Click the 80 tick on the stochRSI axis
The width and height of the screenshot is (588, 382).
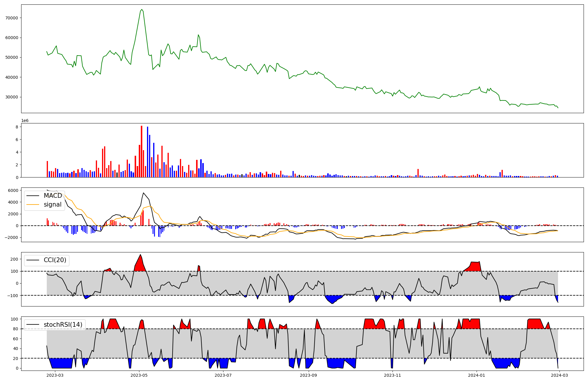[16, 329]
